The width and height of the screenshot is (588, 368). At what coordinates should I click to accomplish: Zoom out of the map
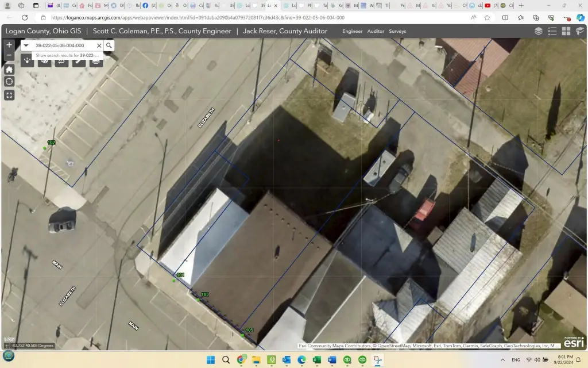[9, 56]
